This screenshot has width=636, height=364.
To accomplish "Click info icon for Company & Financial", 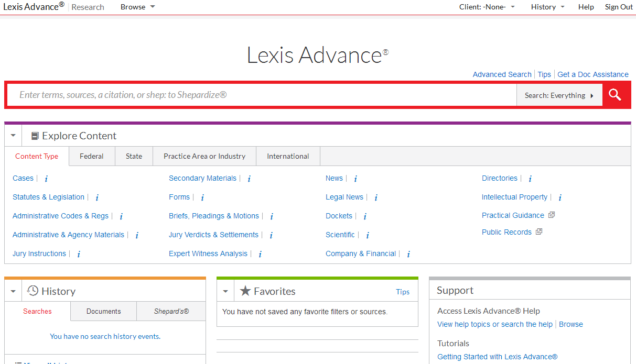I will coord(408,254).
